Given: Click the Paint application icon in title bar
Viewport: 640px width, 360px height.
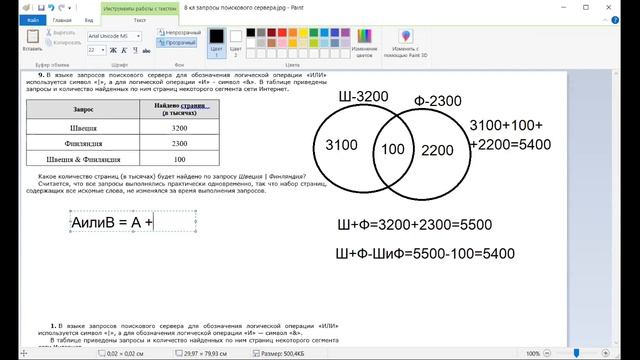Looking at the screenshot, I should (27, 8).
